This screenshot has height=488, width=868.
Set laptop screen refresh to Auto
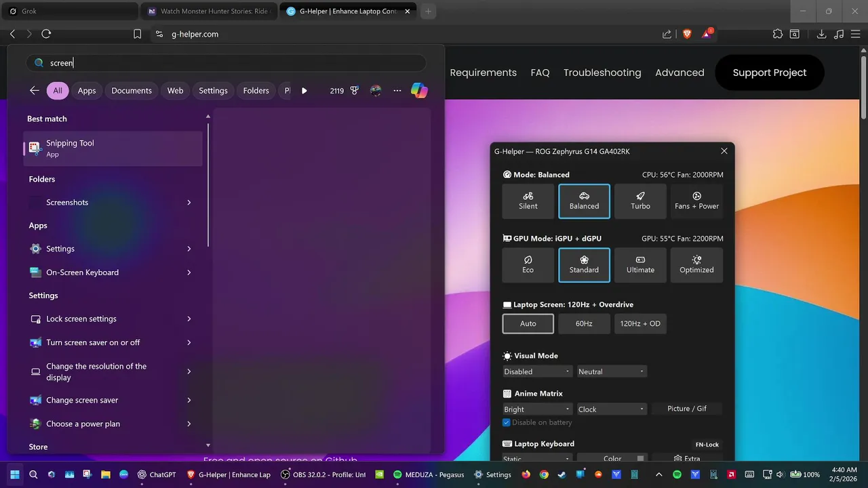click(x=528, y=323)
